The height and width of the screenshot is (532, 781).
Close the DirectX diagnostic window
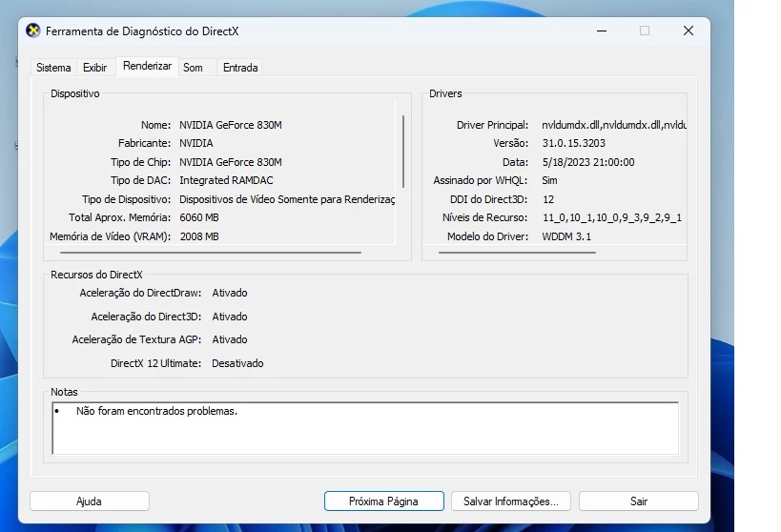689,31
